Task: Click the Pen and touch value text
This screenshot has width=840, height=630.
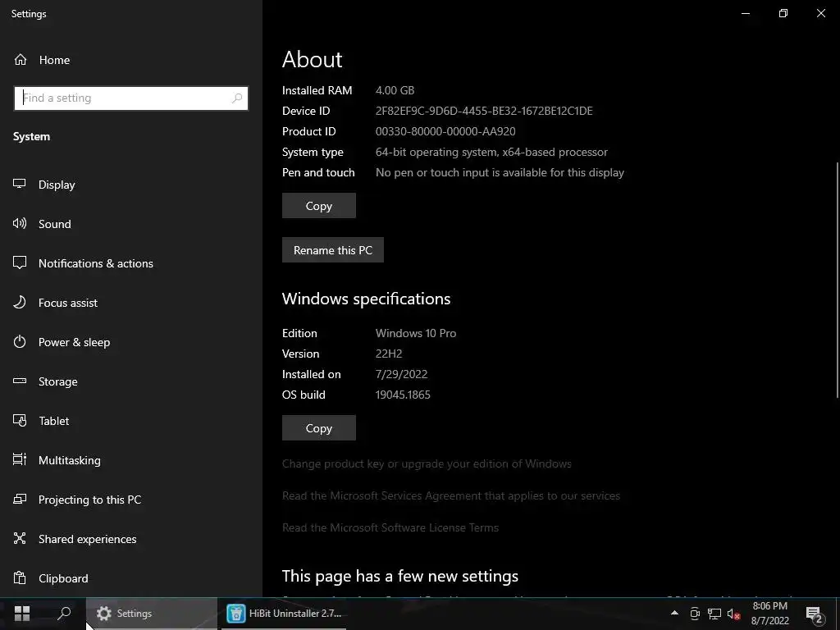Action: point(500,172)
